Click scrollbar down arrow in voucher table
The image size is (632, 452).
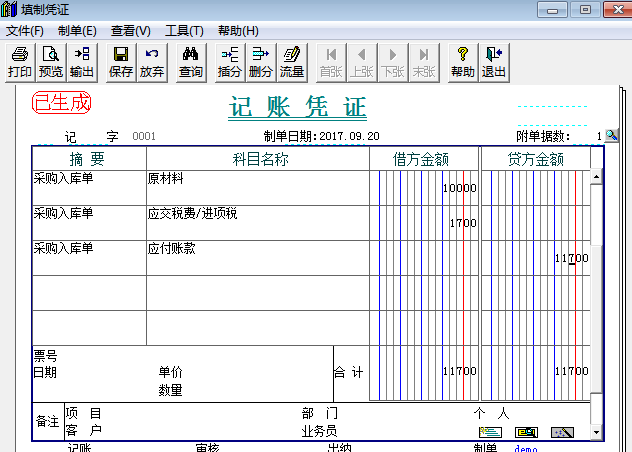[x=596, y=432]
